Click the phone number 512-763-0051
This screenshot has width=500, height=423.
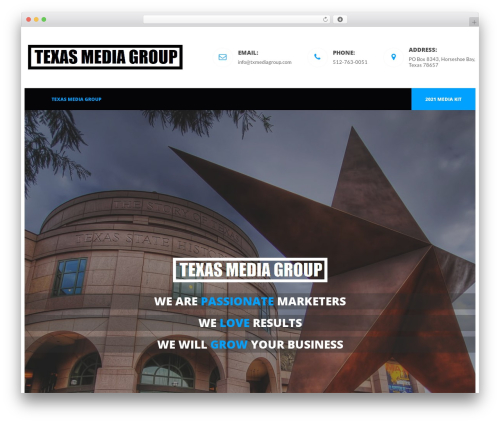coord(350,62)
